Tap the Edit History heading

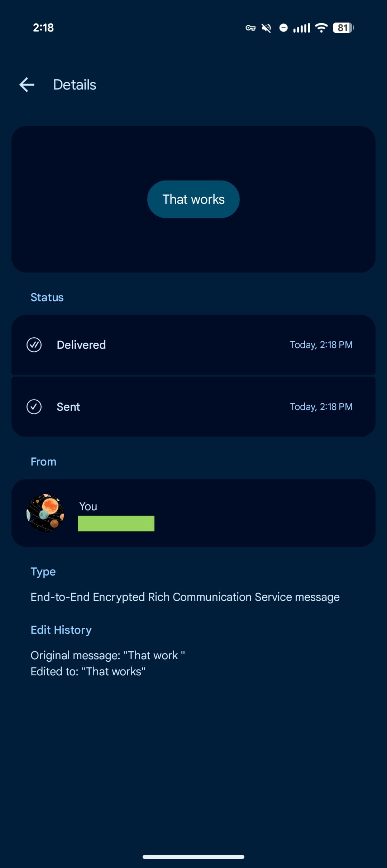(61, 630)
